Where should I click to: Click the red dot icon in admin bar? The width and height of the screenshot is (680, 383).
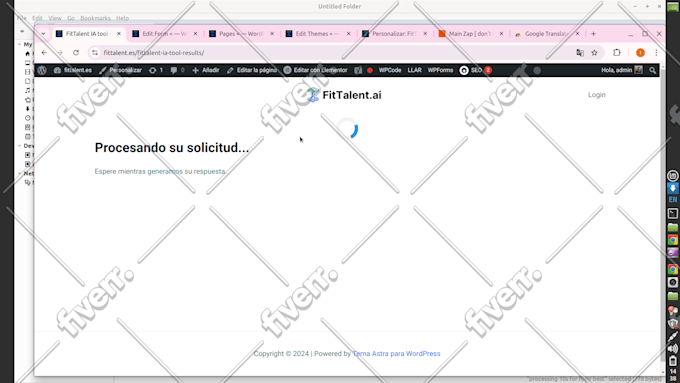[x=370, y=70]
